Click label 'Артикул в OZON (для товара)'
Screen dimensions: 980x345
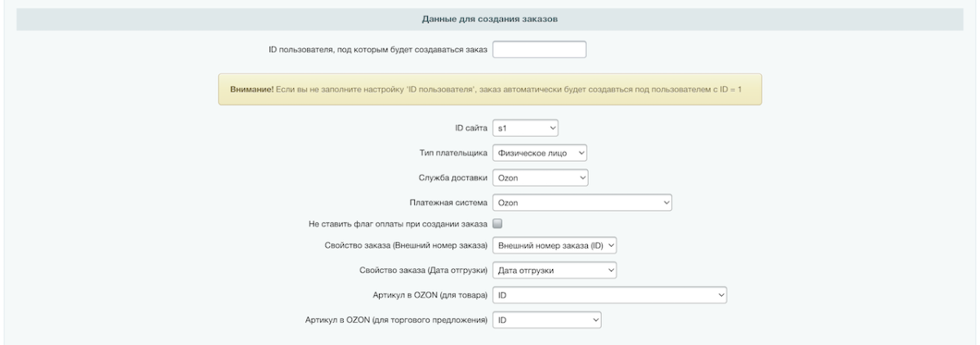pos(429,296)
